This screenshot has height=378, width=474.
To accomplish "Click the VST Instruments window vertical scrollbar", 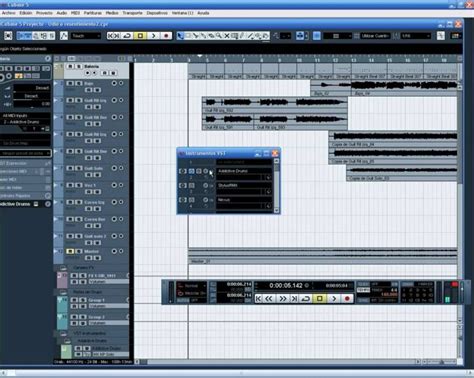I will [x=276, y=186].
